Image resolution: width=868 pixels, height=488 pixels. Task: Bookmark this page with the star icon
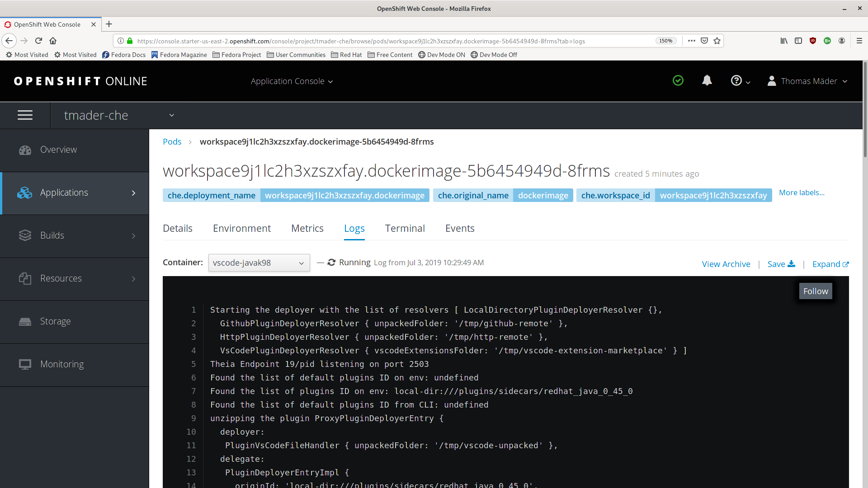(x=717, y=41)
